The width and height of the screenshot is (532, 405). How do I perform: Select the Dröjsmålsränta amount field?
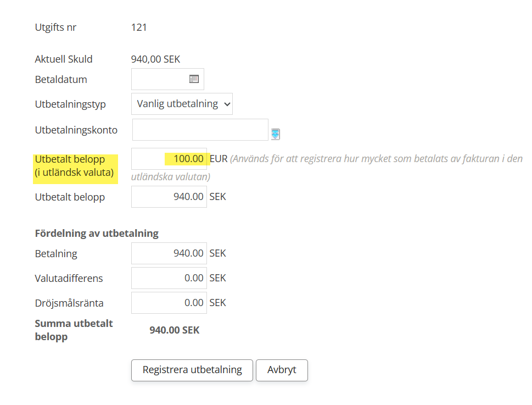pyautogui.click(x=169, y=303)
